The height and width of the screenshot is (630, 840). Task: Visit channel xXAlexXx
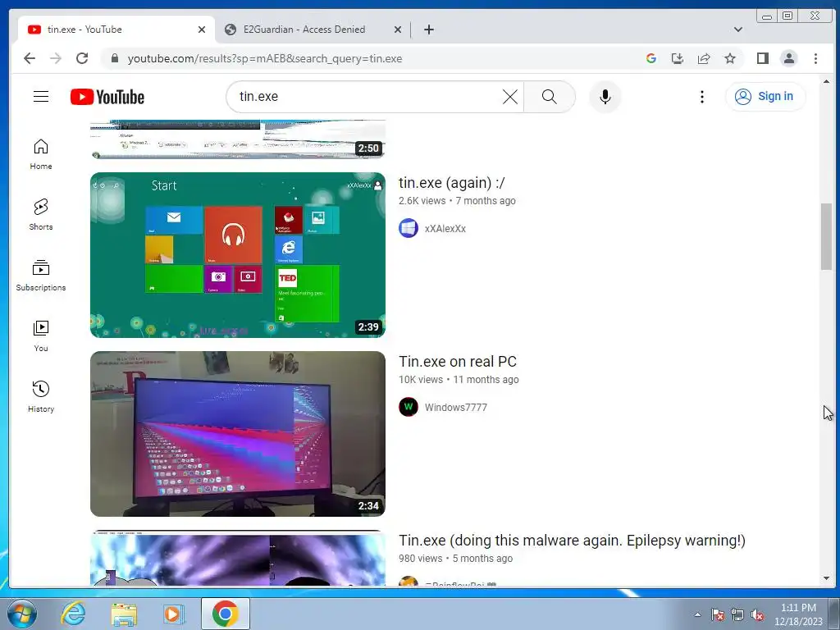(445, 229)
